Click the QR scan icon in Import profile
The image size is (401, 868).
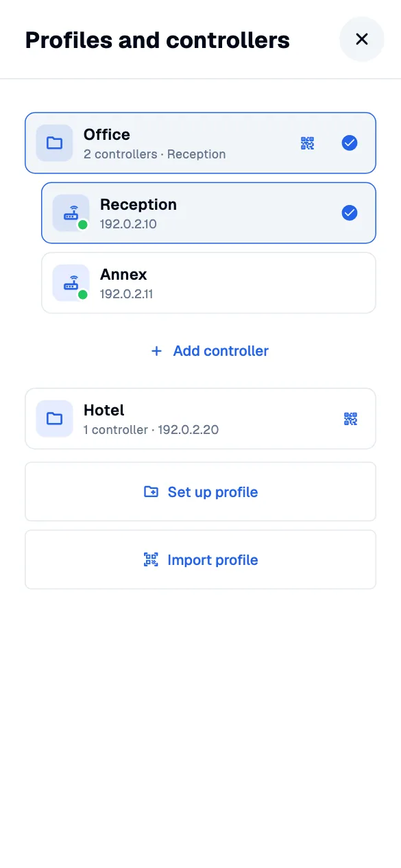click(151, 559)
